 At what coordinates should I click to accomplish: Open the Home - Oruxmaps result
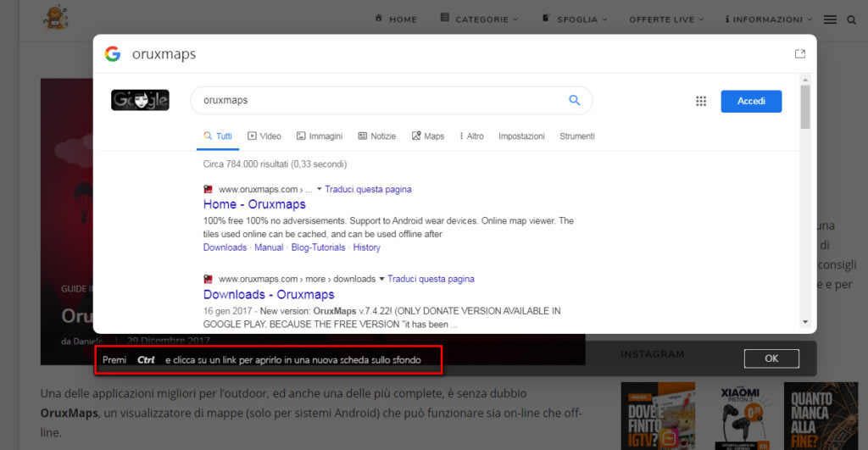pos(254,204)
